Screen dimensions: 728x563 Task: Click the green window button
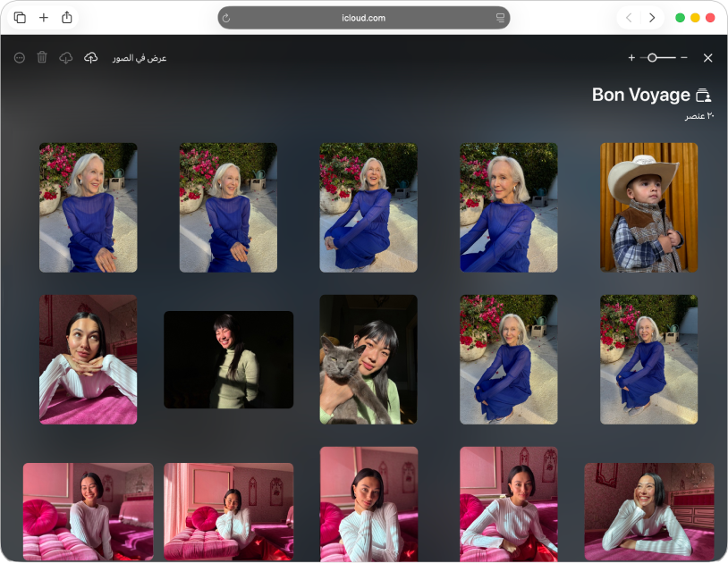[680, 18]
